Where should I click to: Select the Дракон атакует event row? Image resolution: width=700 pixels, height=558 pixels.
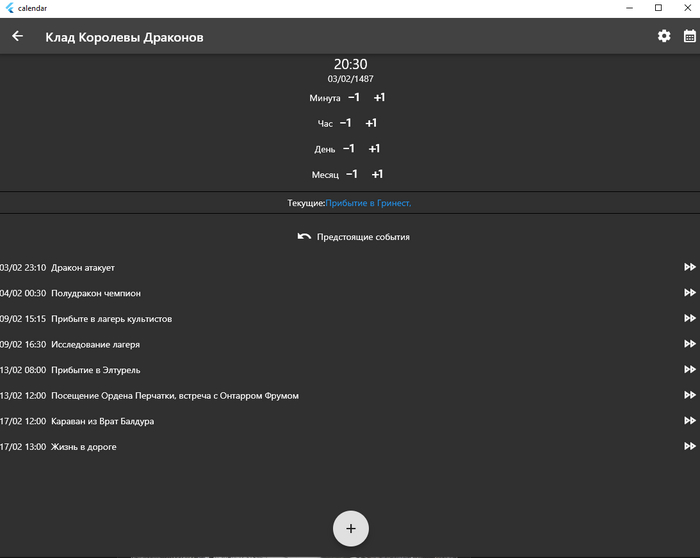350,267
